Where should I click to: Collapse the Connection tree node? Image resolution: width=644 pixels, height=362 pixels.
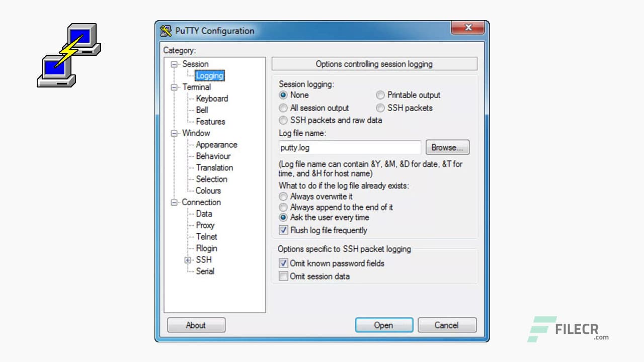tap(175, 202)
